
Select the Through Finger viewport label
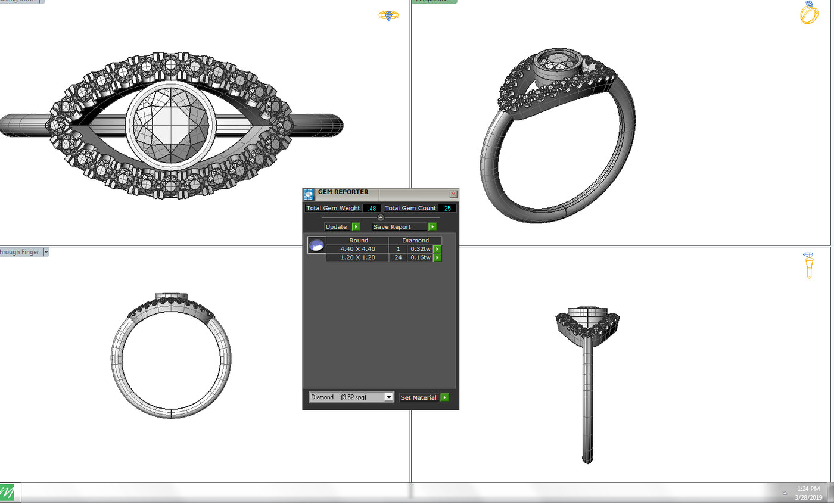click(x=19, y=252)
